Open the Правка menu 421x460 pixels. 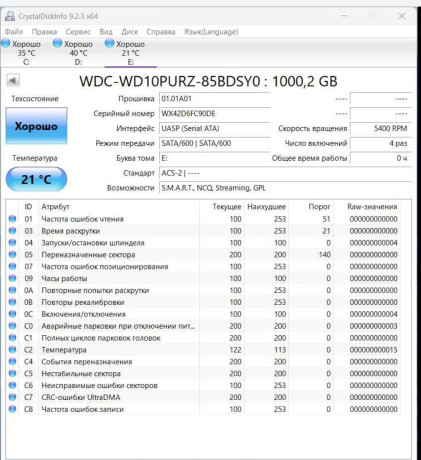[44, 32]
